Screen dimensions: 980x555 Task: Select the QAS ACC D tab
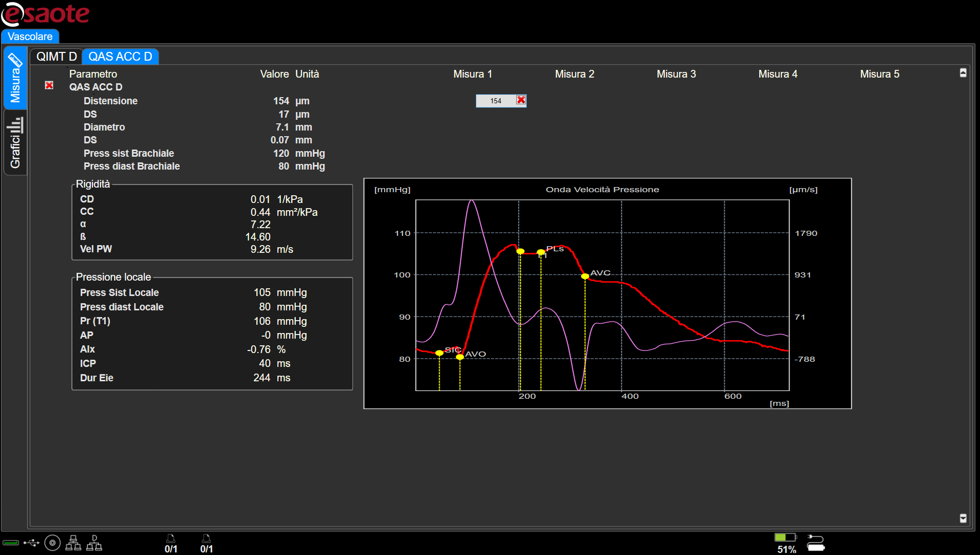120,57
